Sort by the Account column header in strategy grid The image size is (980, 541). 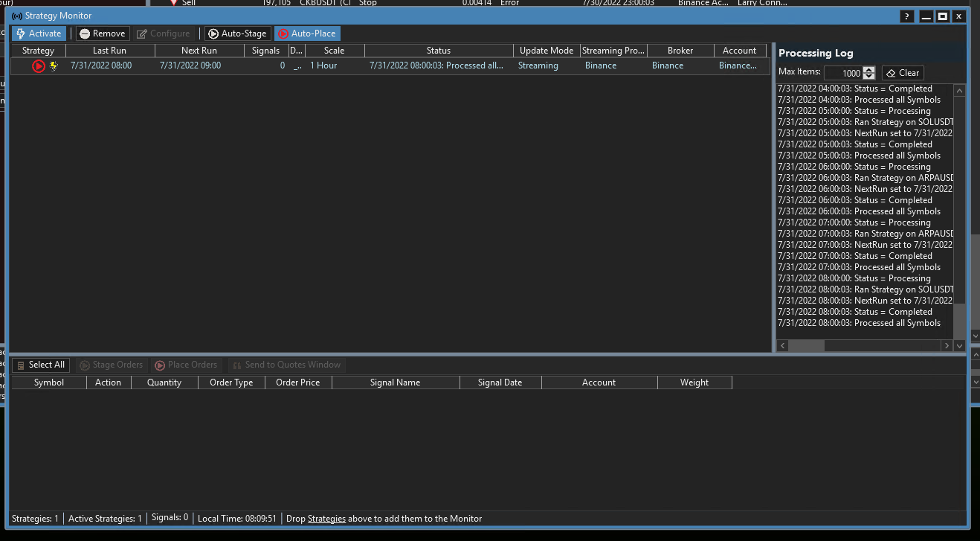coord(740,51)
